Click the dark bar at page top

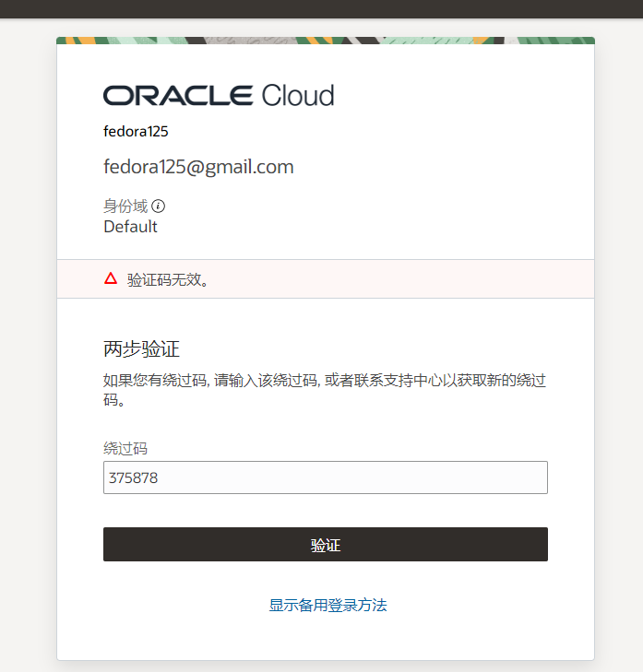[x=321, y=8]
